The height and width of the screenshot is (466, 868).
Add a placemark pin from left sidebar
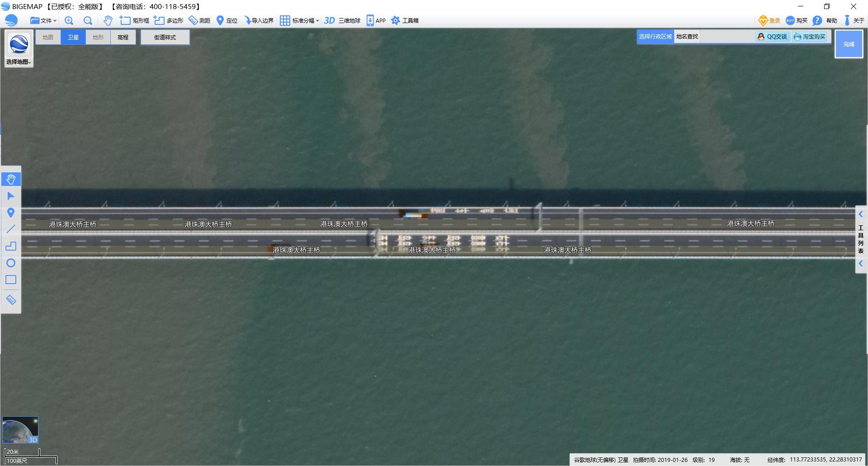(x=11, y=213)
